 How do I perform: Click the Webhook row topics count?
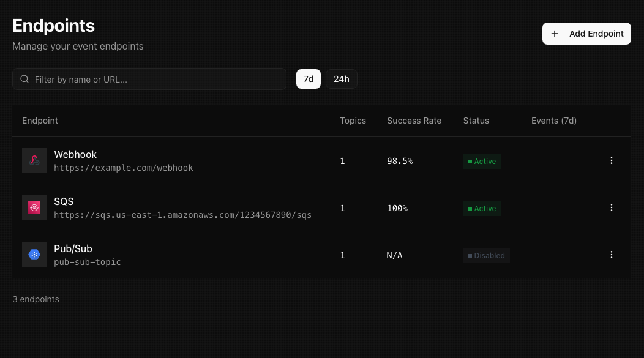343,162
